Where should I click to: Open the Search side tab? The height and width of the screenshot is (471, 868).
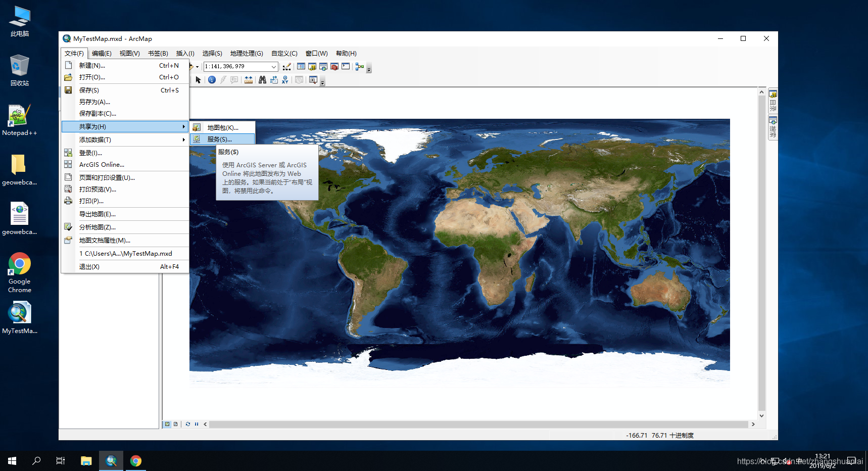pos(773,128)
